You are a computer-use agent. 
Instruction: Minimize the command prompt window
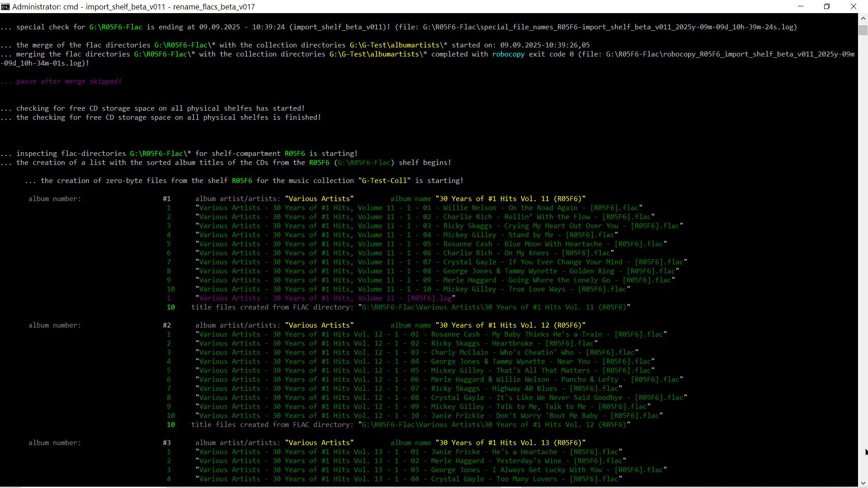801,6
